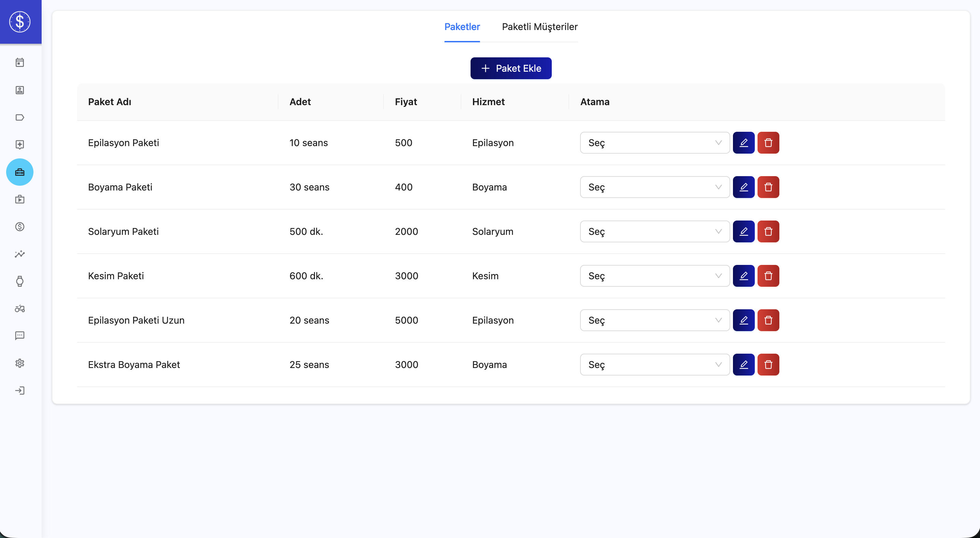The width and height of the screenshot is (980, 538).
Task: Open the analytics chart icon in sidebar
Action: coord(20,254)
